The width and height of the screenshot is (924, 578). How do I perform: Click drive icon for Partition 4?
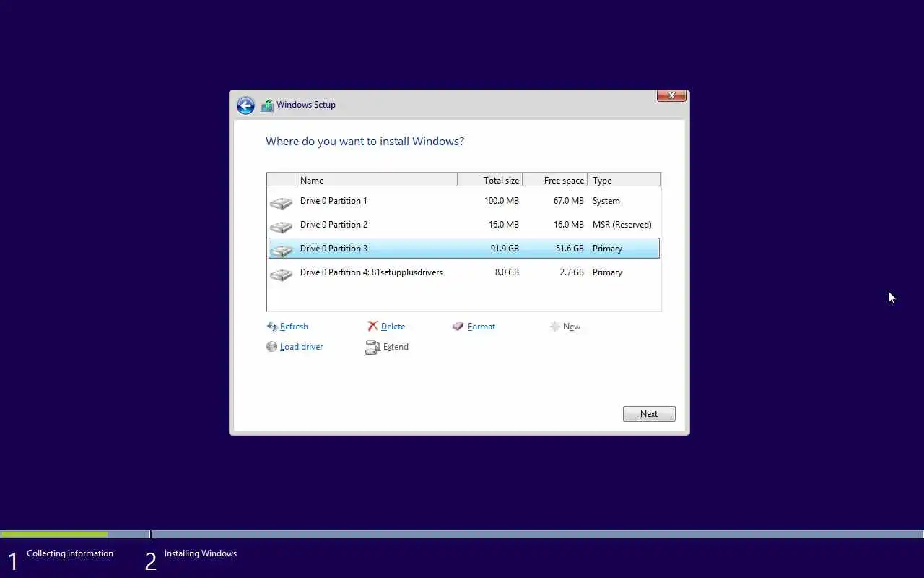(x=281, y=275)
